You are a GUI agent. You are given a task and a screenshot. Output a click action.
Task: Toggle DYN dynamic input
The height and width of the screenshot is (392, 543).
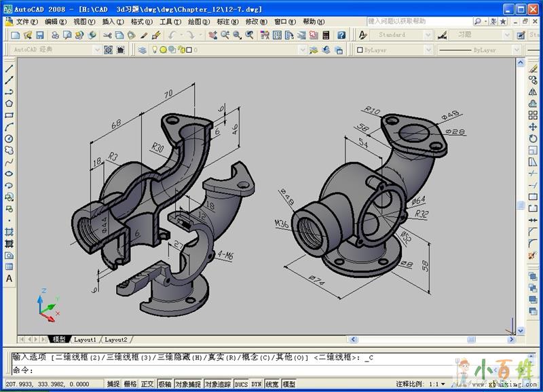[x=256, y=384]
